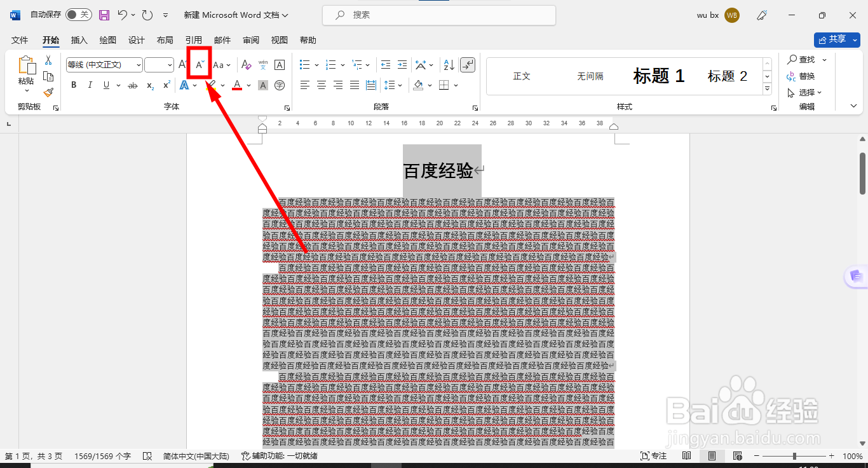Open the Font dialog launcher
Image resolution: width=868 pixels, height=468 pixels.
[287, 108]
